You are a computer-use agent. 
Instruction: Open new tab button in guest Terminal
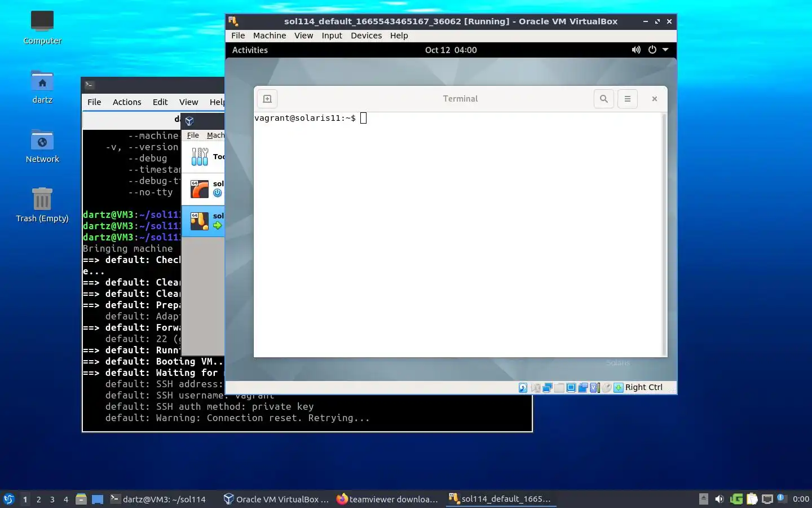267,99
